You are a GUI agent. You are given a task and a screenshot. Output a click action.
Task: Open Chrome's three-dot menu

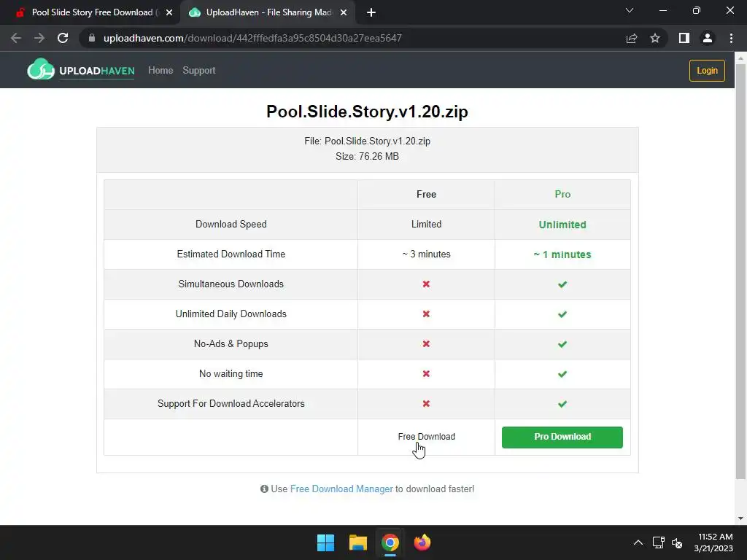click(x=731, y=38)
